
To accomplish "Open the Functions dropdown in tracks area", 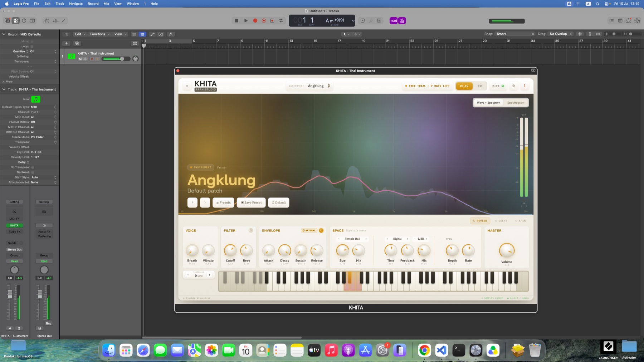I will [x=100, y=34].
